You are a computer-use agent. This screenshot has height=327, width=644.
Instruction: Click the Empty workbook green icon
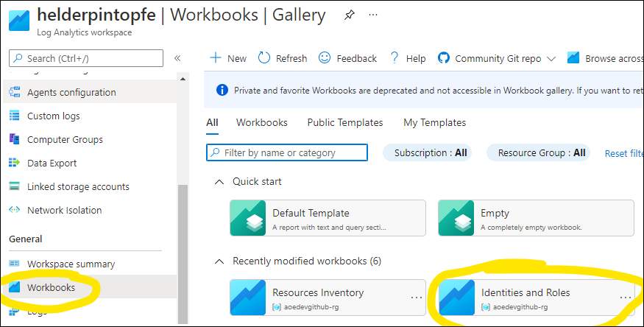click(456, 218)
